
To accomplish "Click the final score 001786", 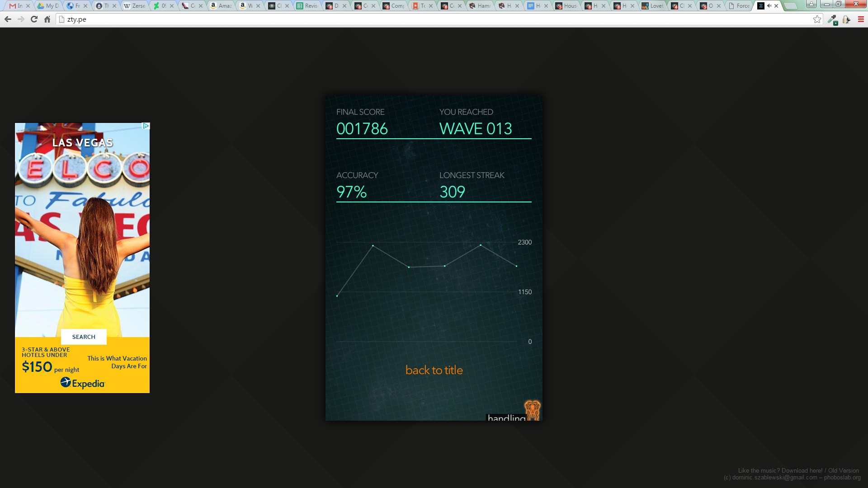I will 362,129.
